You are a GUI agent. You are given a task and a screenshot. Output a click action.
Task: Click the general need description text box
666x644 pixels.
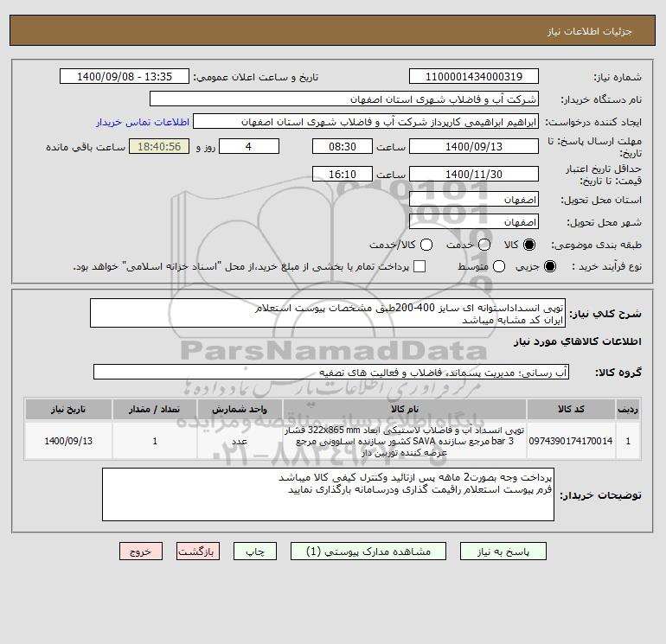328,313
